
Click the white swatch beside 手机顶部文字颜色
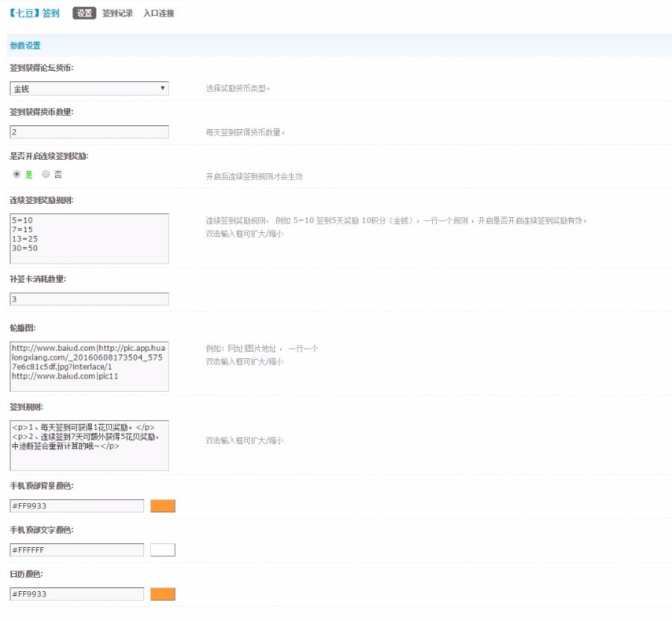pos(163,549)
